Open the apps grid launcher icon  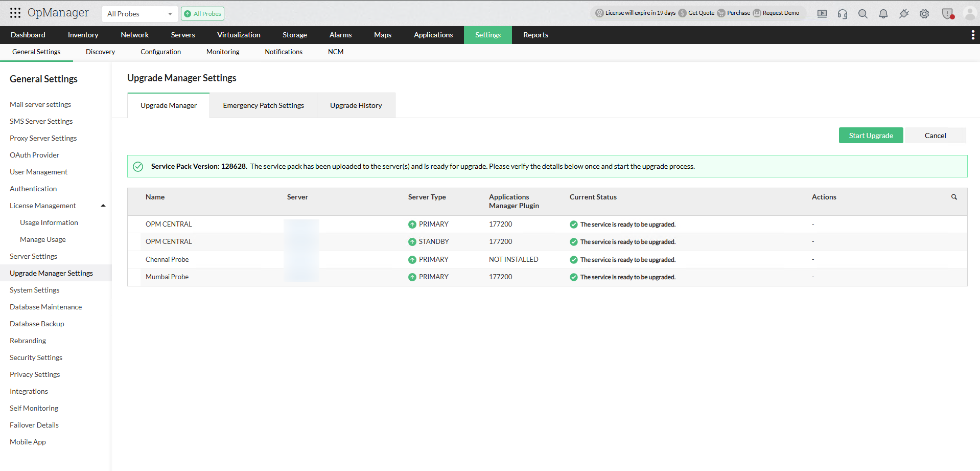click(15, 13)
